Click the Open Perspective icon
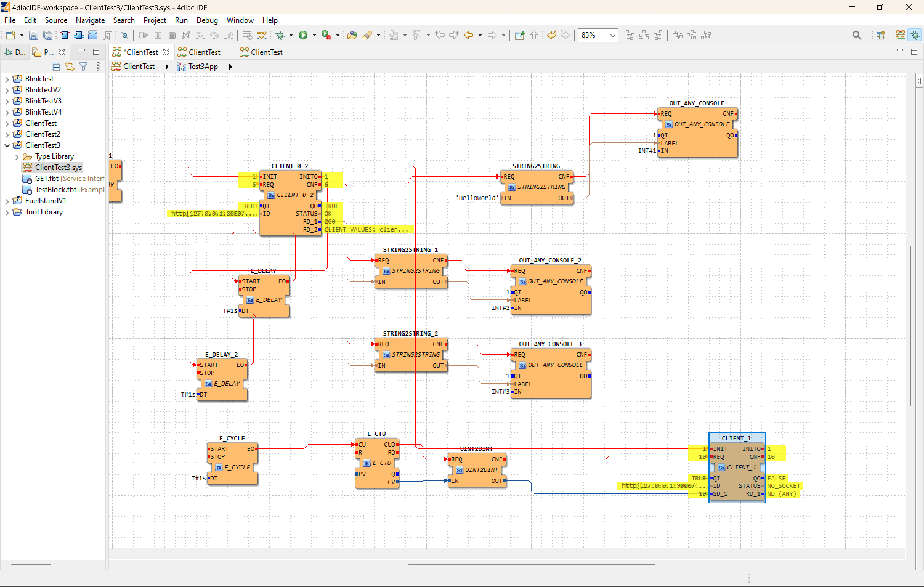924x587 pixels. click(x=881, y=35)
